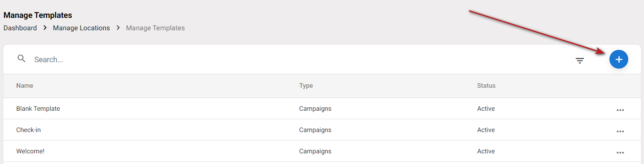Sort by the Status column header
Screen dimensions: 644x164
tap(486, 86)
